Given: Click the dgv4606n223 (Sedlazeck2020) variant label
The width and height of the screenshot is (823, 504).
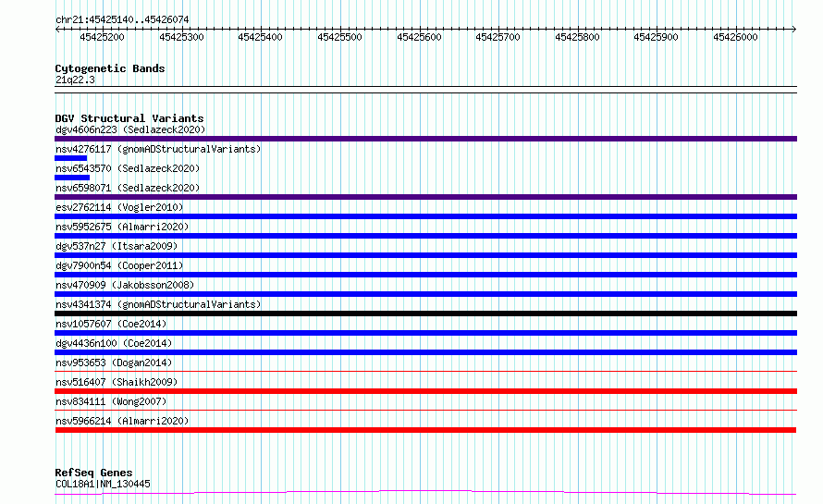Looking at the screenshot, I should pyautogui.click(x=130, y=129).
